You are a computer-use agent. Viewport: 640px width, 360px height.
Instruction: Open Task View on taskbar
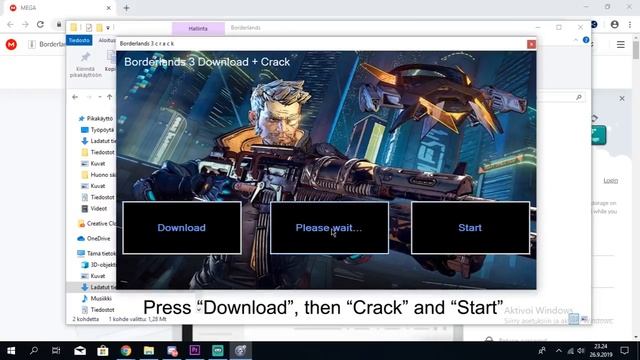pyautogui.click(x=56, y=351)
